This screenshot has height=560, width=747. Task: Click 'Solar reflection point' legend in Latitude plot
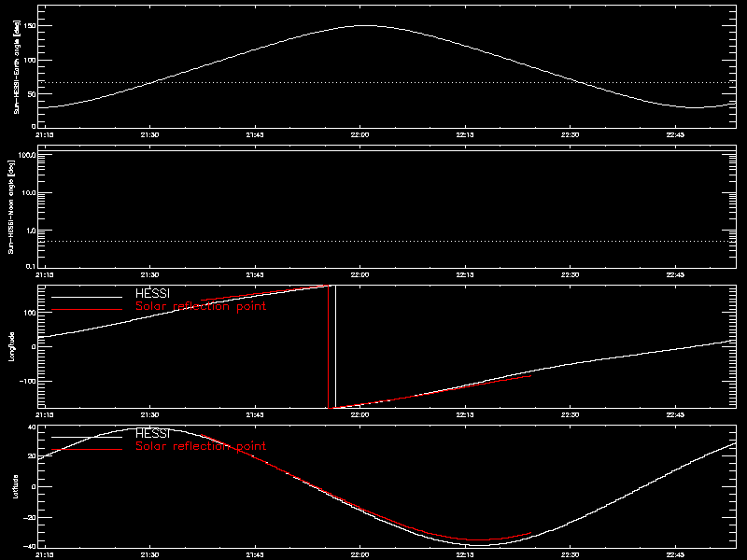[x=201, y=446]
